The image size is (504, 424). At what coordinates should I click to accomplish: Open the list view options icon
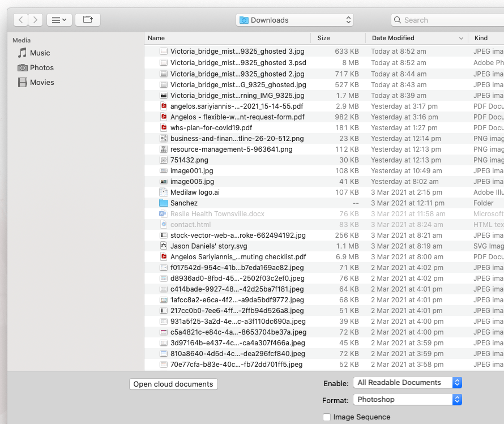click(x=59, y=19)
